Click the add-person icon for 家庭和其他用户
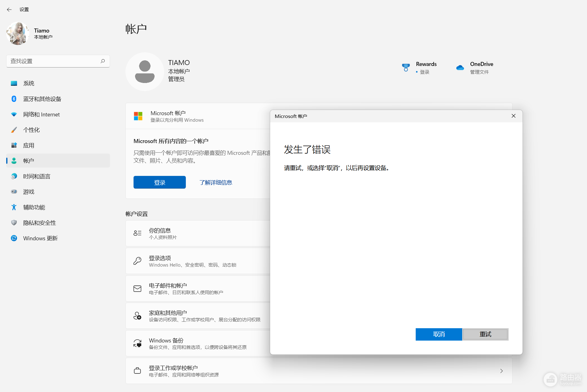Image resolution: width=587 pixels, height=392 pixels. (x=137, y=316)
